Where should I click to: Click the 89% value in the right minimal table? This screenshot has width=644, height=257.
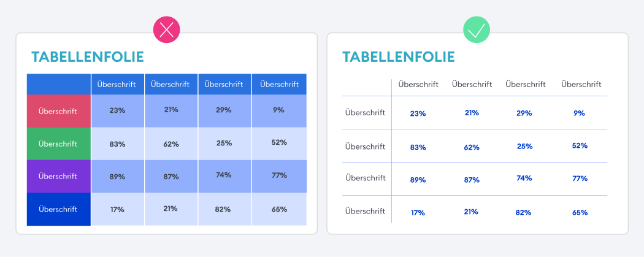tap(418, 179)
